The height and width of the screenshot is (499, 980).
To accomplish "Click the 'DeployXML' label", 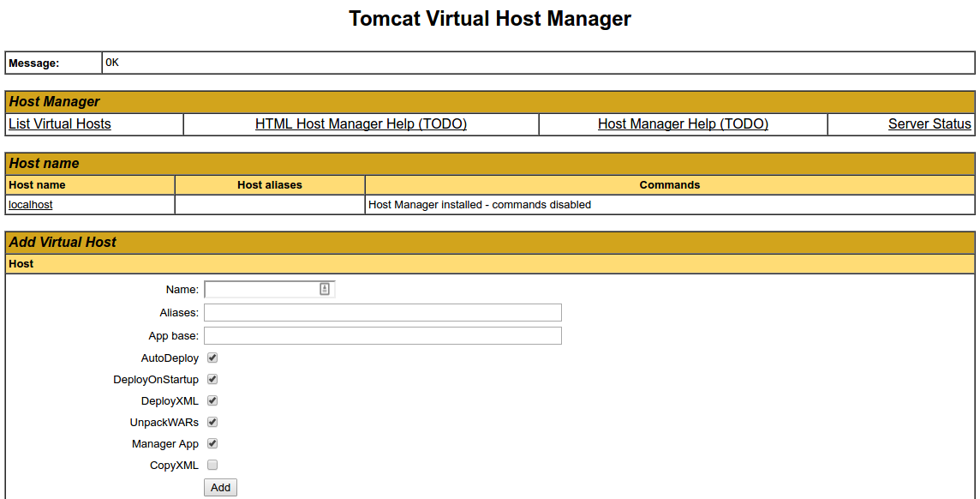I will (x=170, y=400).
